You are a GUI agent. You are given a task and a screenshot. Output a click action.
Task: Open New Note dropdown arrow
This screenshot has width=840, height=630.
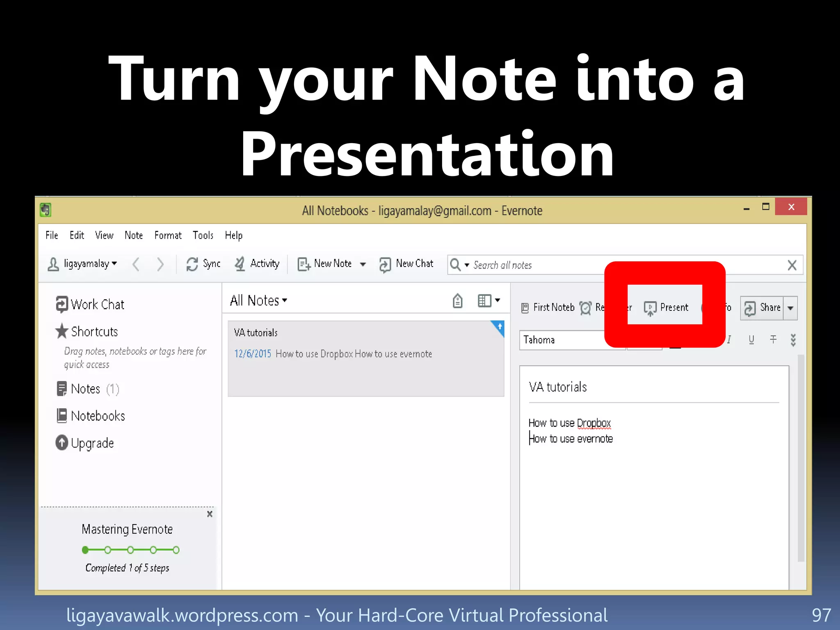click(x=363, y=264)
